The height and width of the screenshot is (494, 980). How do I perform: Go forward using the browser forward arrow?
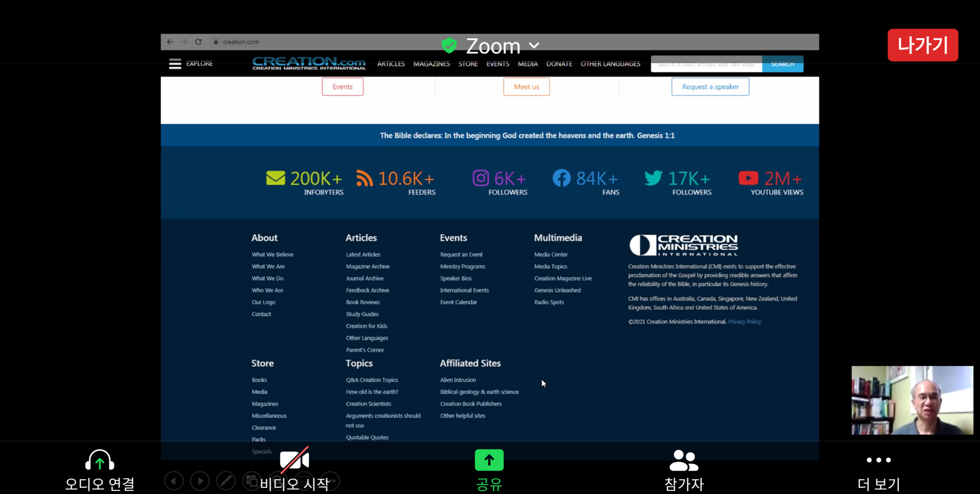click(x=184, y=42)
